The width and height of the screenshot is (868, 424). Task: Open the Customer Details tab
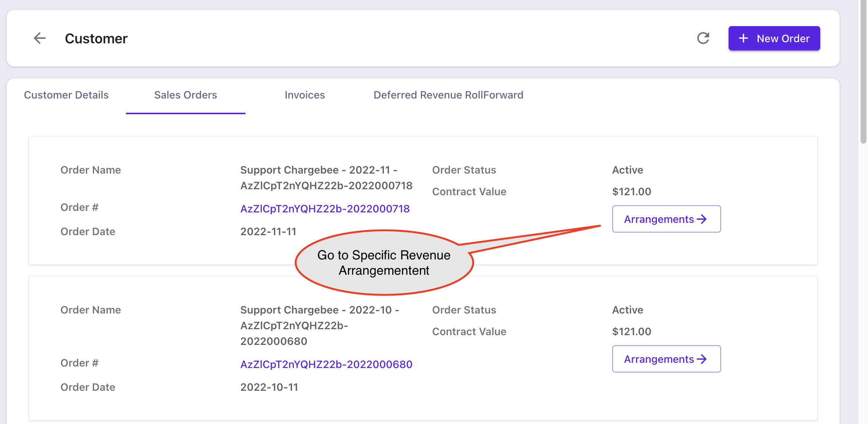[66, 95]
